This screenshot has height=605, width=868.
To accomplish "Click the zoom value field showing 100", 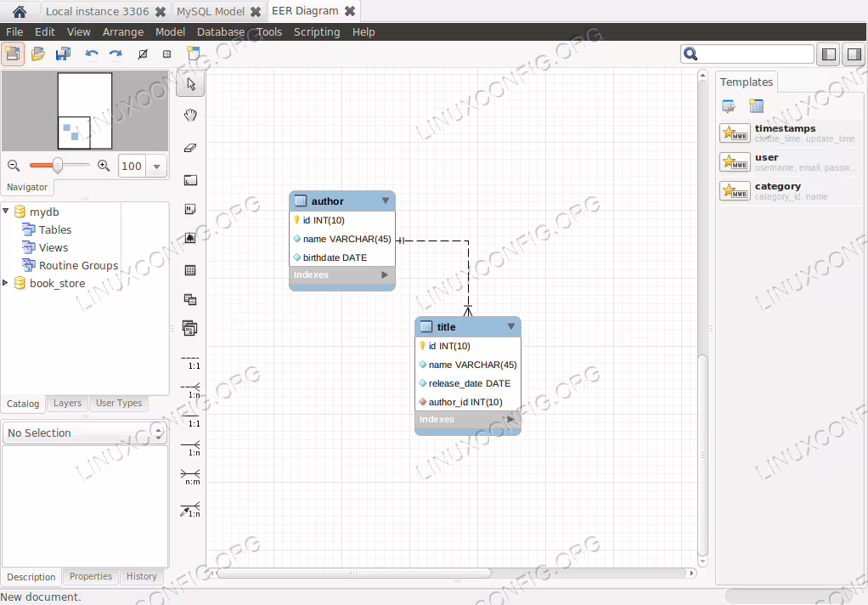I will click(132, 167).
